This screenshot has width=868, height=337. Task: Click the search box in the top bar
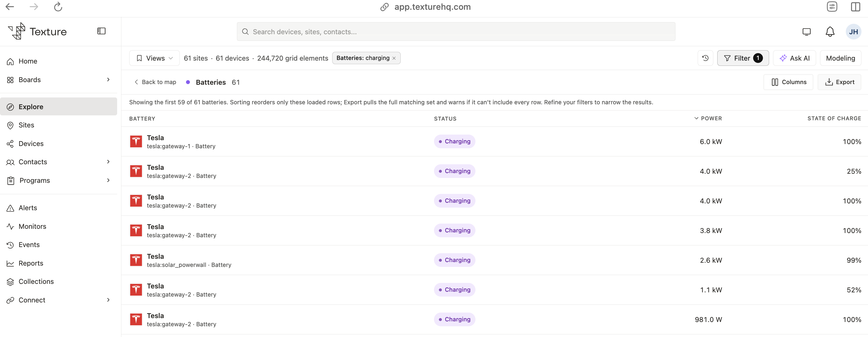(x=456, y=32)
